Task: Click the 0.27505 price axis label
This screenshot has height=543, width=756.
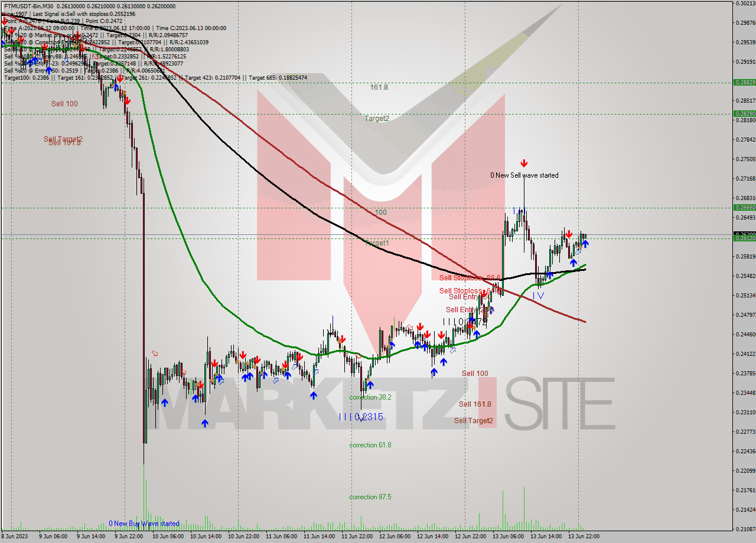Action: coord(745,159)
